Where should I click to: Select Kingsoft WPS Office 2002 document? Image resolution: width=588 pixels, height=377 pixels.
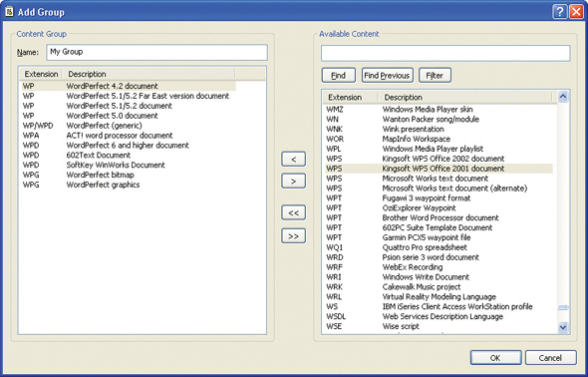coord(439,159)
